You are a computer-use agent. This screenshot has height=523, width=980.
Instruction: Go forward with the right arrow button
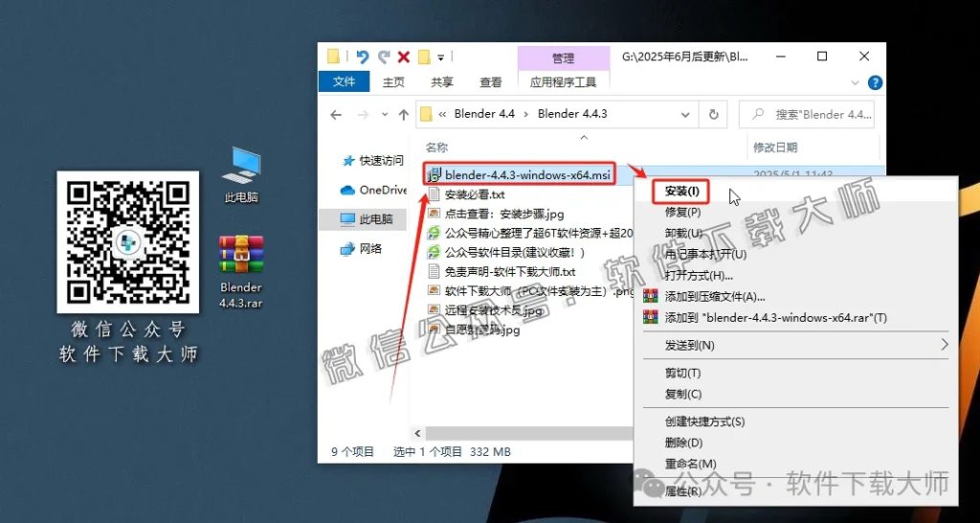point(363,115)
